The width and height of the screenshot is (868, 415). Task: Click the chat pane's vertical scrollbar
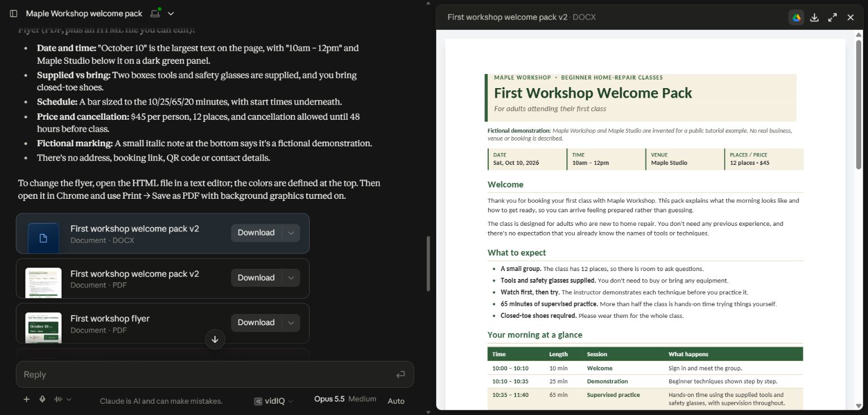(428, 264)
